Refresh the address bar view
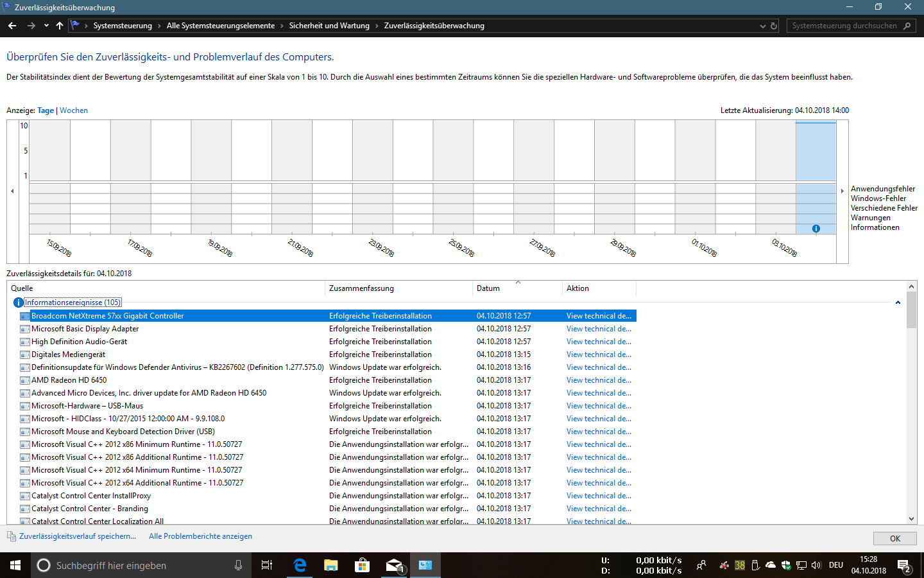This screenshot has height=578, width=924. [774, 26]
